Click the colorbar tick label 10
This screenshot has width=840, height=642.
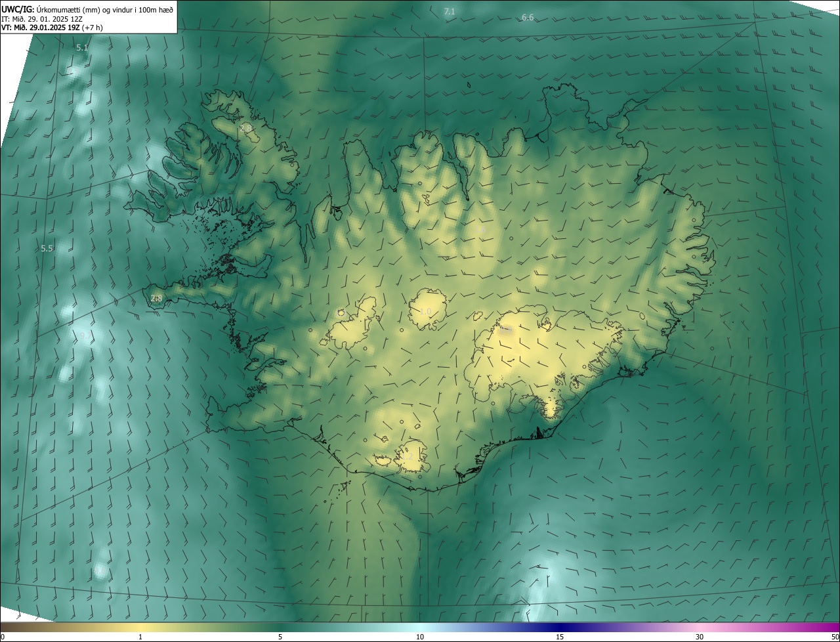point(420,637)
